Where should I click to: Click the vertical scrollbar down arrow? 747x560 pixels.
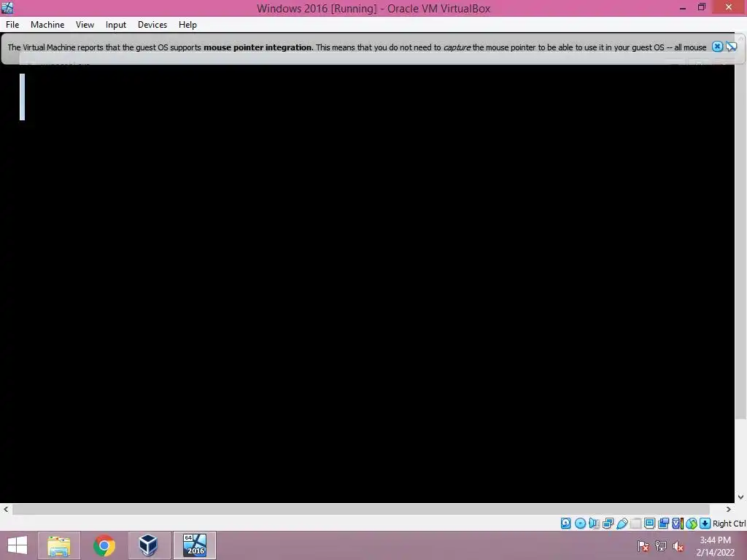coord(741,497)
